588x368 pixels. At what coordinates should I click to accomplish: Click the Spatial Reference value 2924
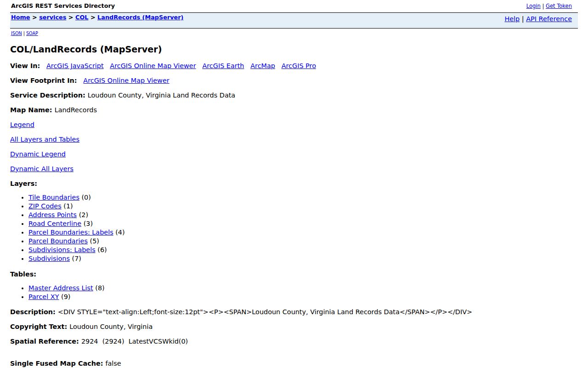[x=90, y=341]
